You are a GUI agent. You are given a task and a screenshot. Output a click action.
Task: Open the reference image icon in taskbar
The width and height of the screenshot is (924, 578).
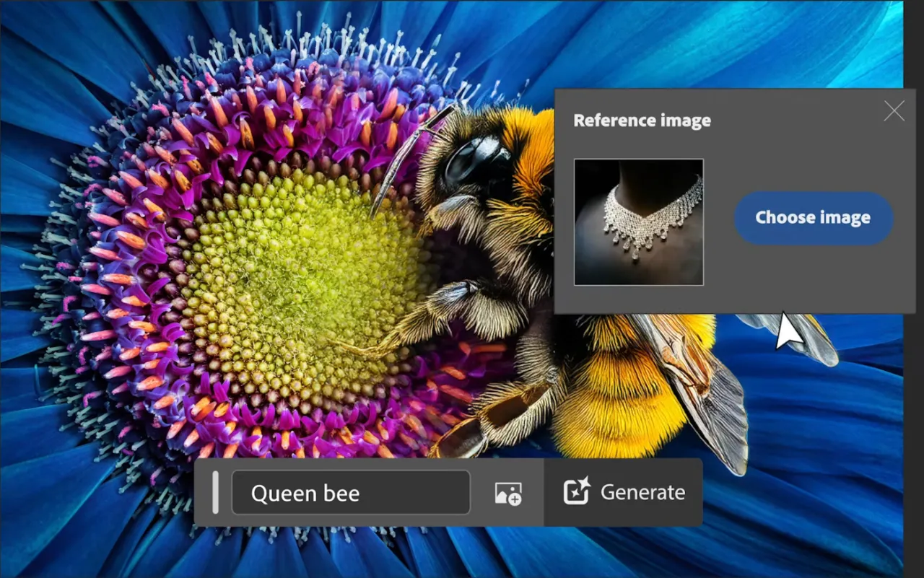pos(508,494)
